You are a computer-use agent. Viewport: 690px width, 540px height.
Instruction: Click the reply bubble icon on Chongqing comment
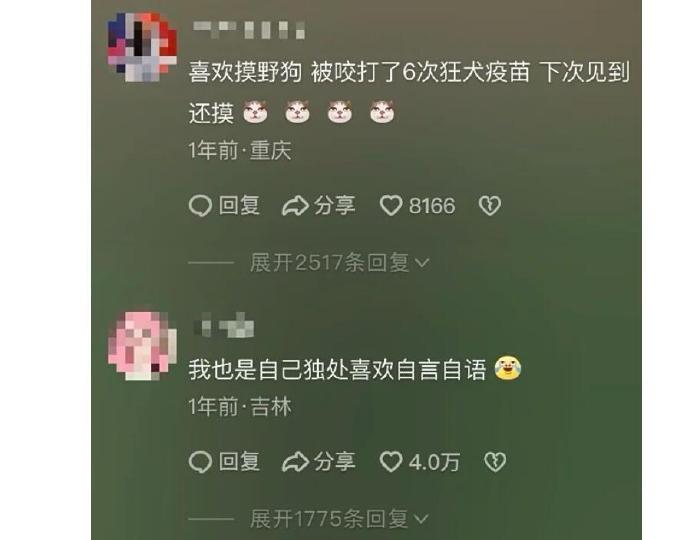[200, 206]
